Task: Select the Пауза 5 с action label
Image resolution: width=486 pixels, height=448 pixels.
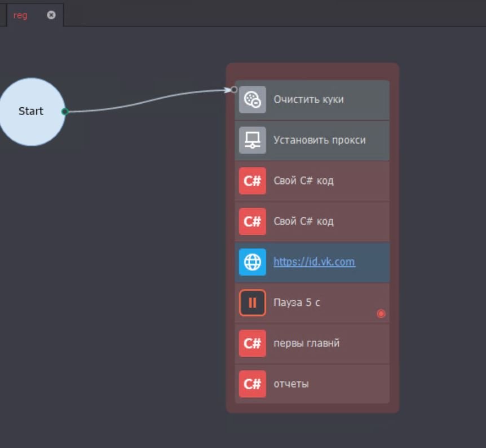Action: 297,302
